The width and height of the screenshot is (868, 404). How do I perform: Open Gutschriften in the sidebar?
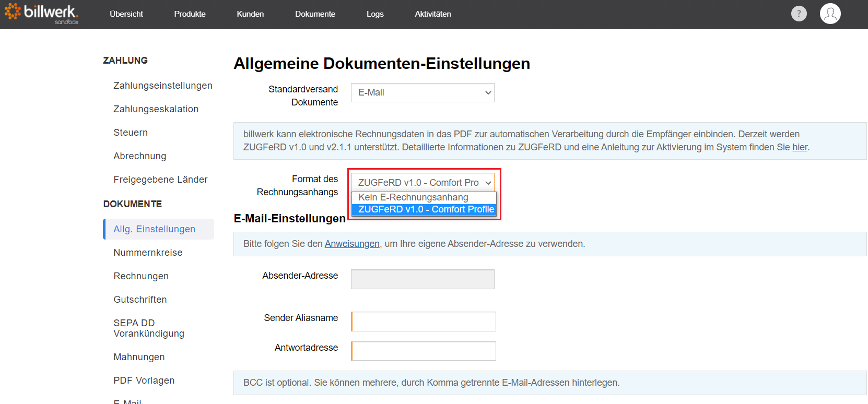tap(140, 300)
